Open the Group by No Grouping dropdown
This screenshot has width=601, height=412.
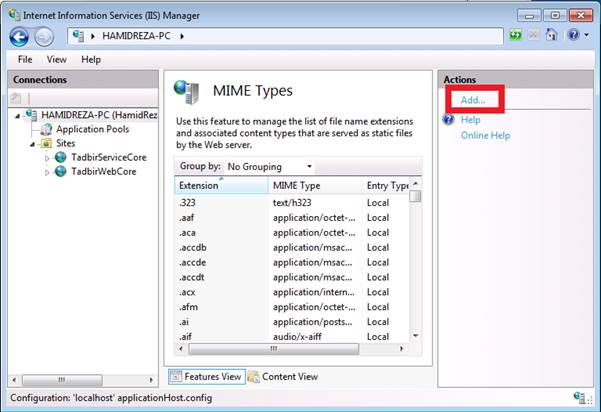pos(269,167)
